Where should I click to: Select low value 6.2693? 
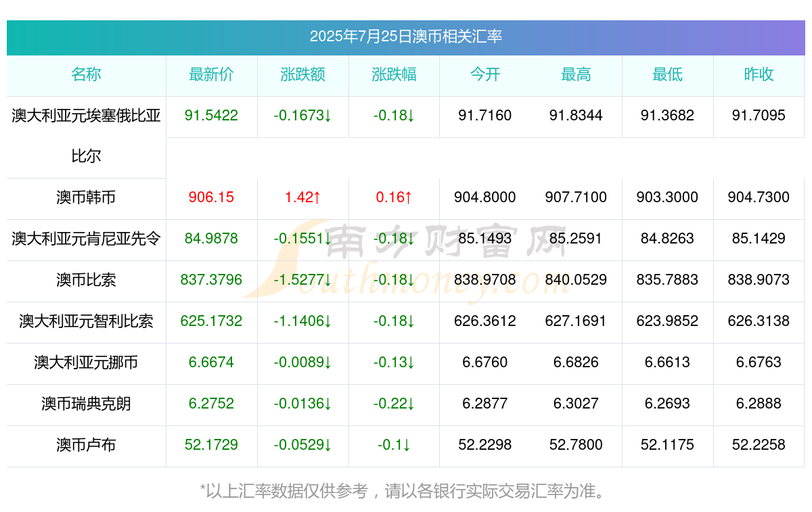pyautogui.click(x=668, y=404)
